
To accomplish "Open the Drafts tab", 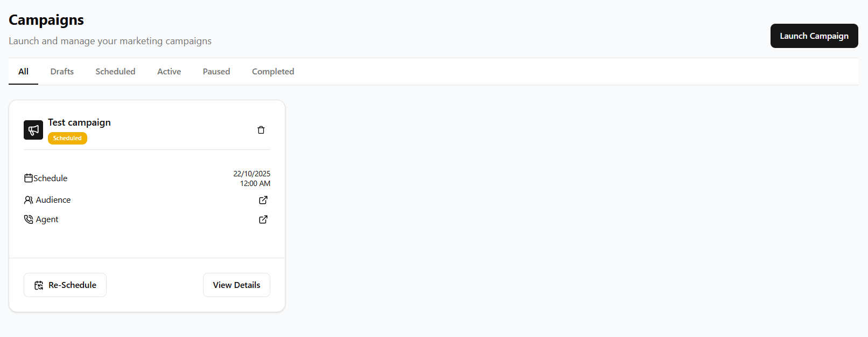I will coord(62,71).
